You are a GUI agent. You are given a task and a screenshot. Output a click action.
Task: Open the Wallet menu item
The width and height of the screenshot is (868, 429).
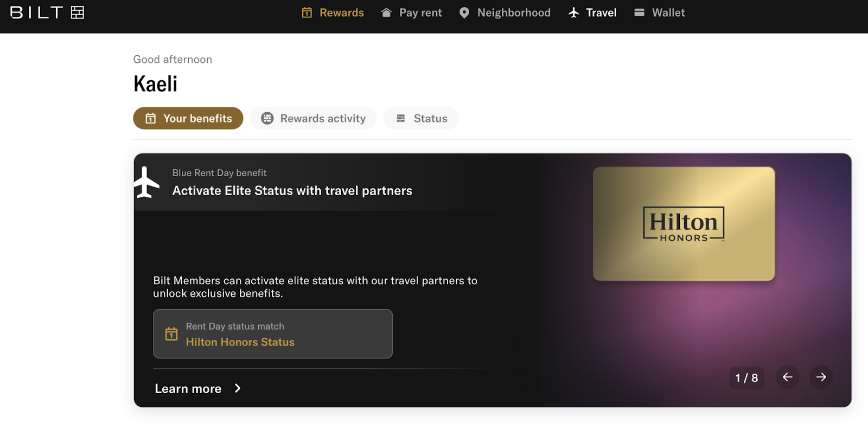pyautogui.click(x=660, y=12)
